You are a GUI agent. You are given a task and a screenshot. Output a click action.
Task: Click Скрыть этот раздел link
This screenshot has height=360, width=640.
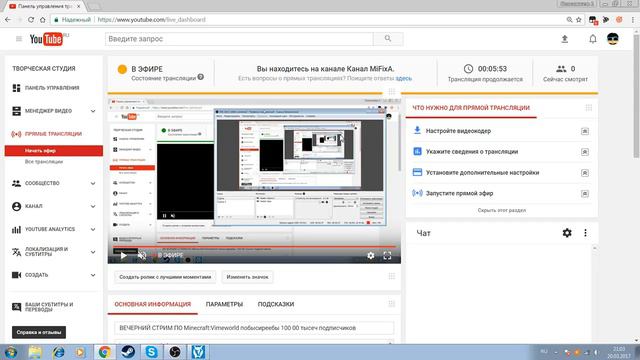pyautogui.click(x=502, y=210)
